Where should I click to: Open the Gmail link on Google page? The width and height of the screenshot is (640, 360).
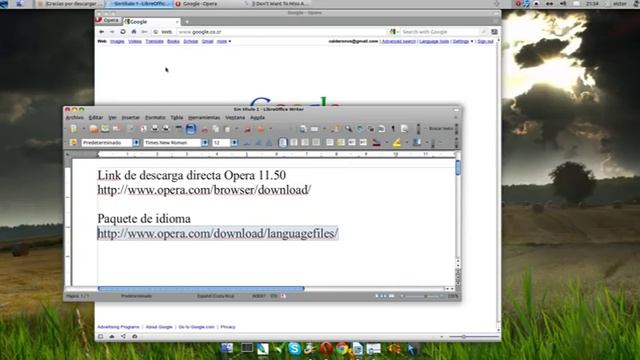click(207, 41)
